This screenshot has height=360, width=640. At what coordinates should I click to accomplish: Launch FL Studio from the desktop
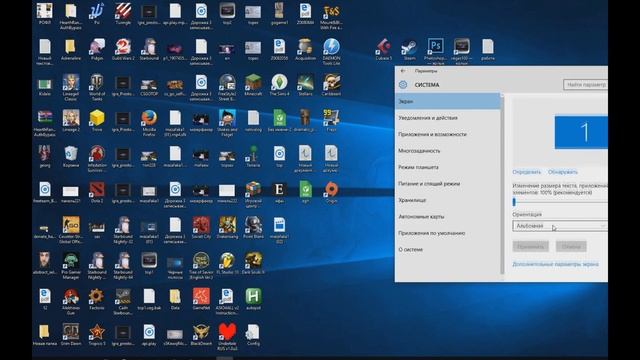pyautogui.click(x=227, y=263)
